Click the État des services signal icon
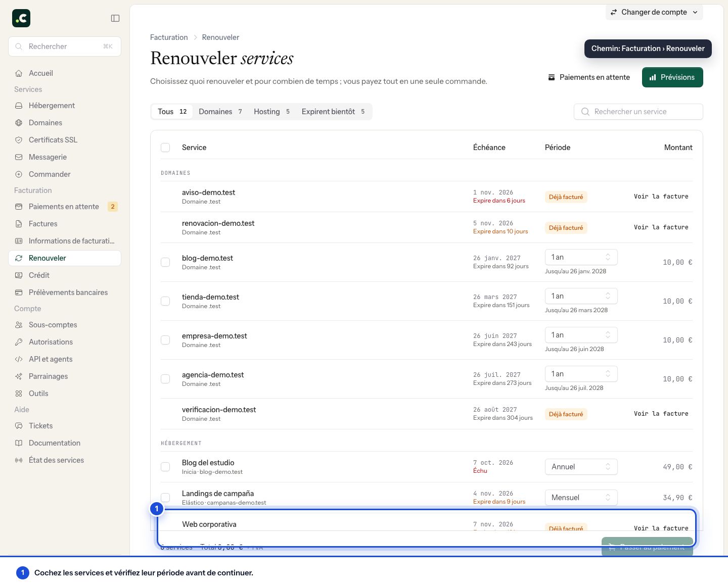728x588 pixels. pyautogui.click(x=19, y=460)
